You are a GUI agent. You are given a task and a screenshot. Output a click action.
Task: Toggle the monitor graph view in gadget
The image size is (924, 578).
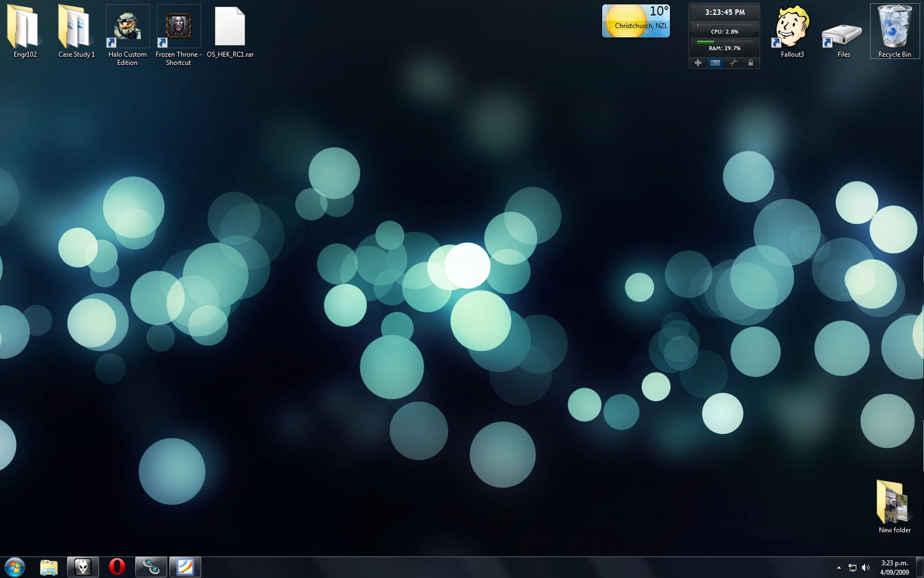tap(715, 63)
